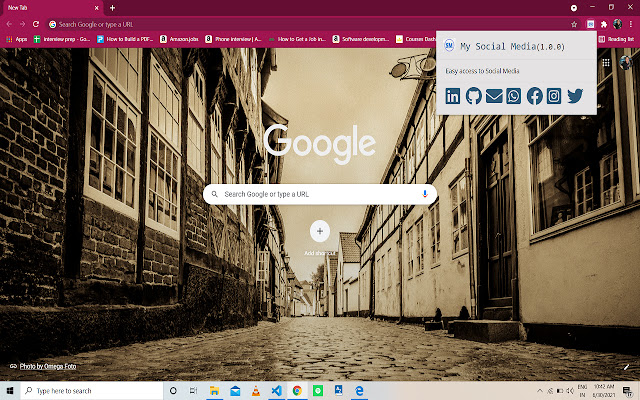The width and height of the screenshot is (640, 400).
Task: Open GitHub icon in My Social Media popup
Action: [x=473, y=96]
